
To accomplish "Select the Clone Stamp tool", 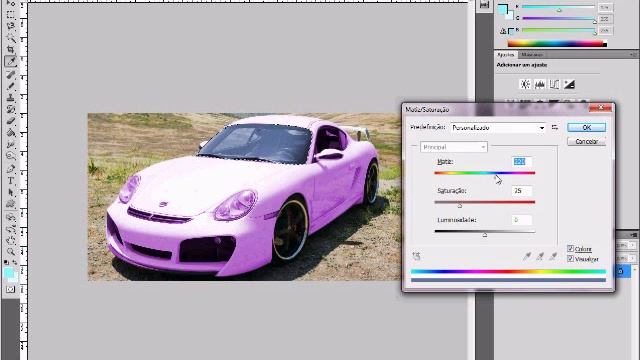I will pyautogui.click(x=11, y=98).
